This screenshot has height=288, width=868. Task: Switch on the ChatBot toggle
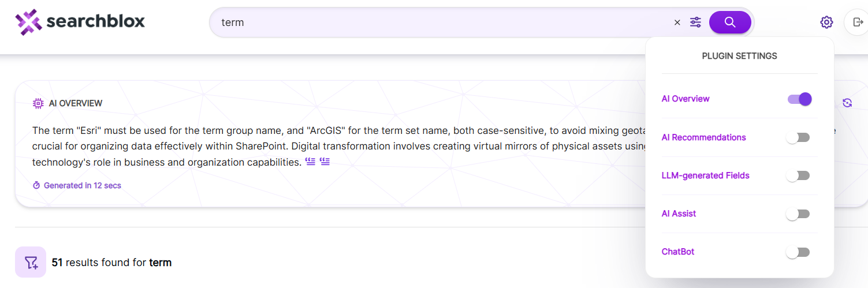[x=798, y=252]
